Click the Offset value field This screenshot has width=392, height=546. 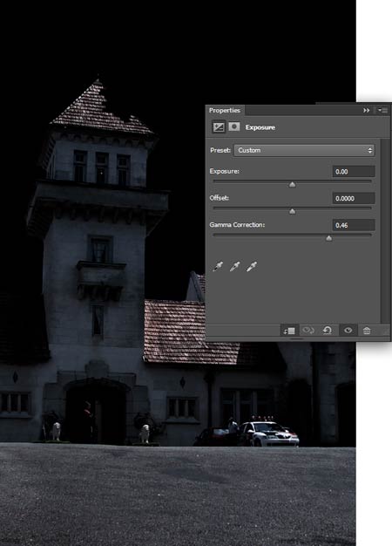354,199
